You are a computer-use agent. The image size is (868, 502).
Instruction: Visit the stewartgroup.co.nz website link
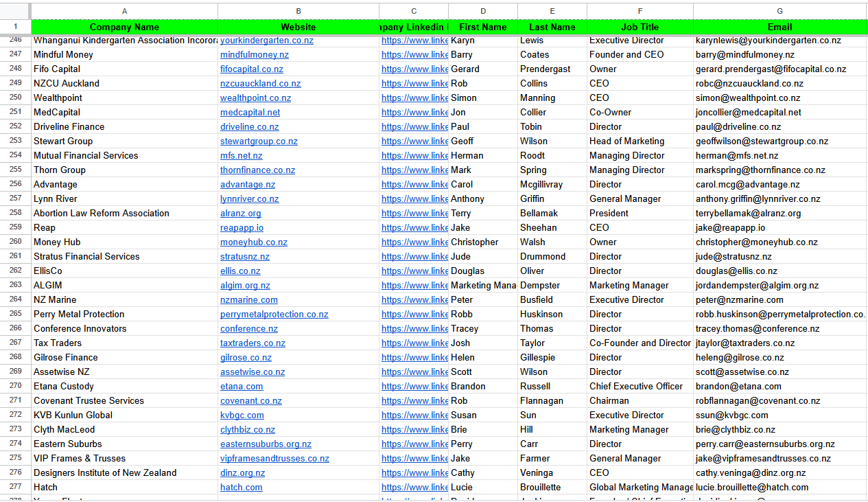259,141
